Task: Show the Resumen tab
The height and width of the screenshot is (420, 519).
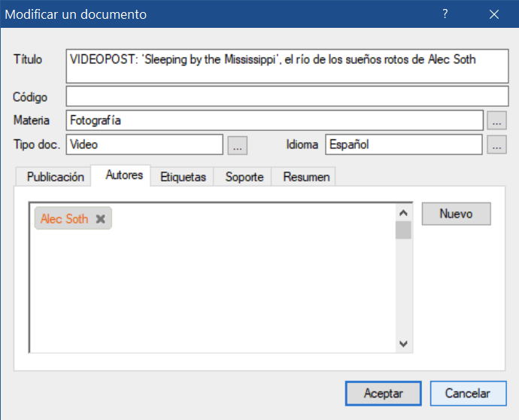Action: [306, 177]
